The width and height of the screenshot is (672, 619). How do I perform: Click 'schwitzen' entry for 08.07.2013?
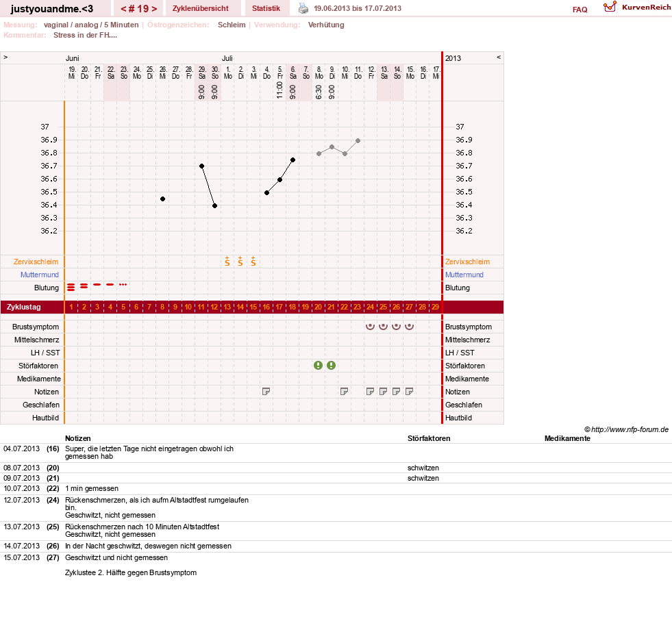tap(423, 468)
